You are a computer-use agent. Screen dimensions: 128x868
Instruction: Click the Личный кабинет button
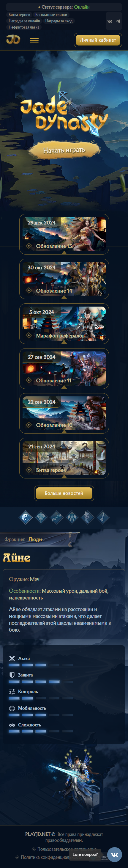coord(98,40)
